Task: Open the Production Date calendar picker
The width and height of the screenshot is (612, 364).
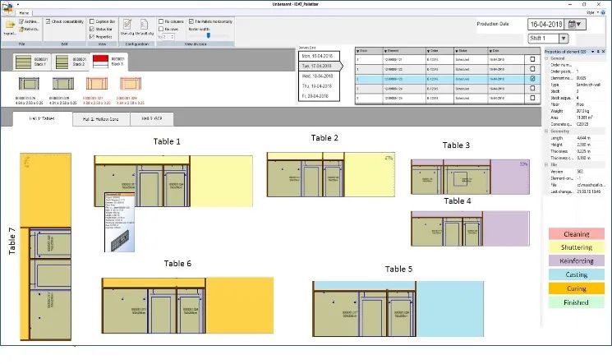Action: point(582,24)
